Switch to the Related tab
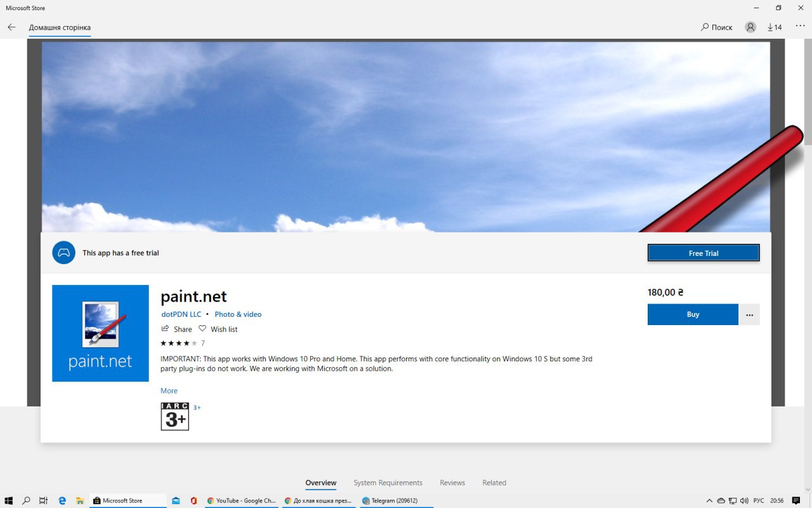 point(494,483)
